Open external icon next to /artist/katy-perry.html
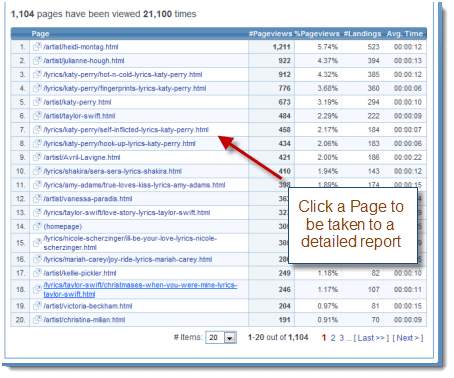 point(37,102)
